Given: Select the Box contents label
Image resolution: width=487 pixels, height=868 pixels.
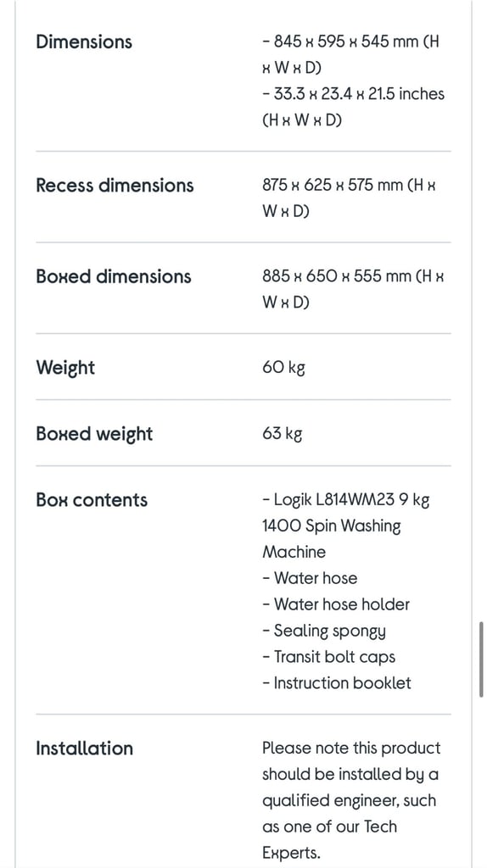Looking at the screenshot, I should point(92,500).
